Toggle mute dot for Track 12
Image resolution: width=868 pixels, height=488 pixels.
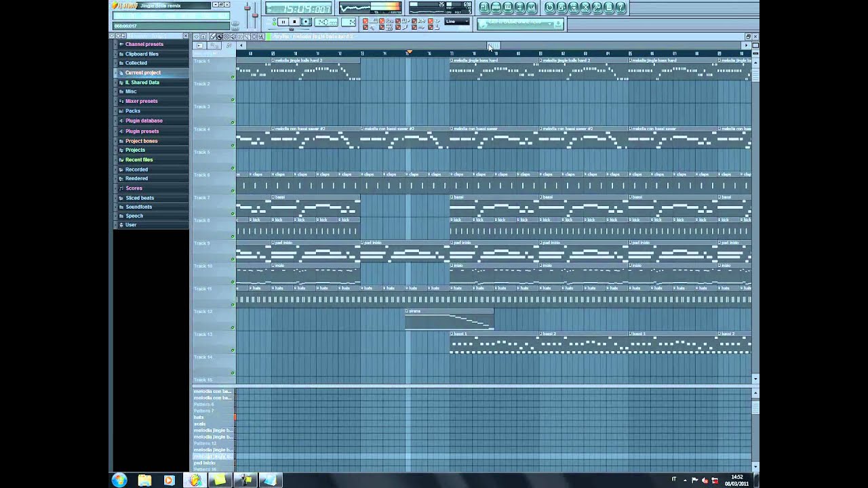pyautogui.click(x=233, y=327)
